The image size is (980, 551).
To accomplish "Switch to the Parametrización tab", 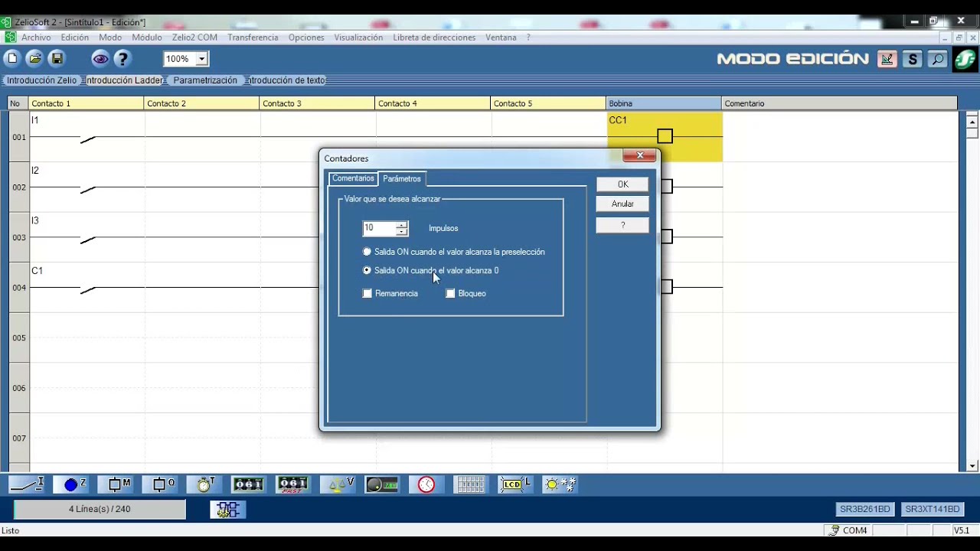I will tap(205, 80).
